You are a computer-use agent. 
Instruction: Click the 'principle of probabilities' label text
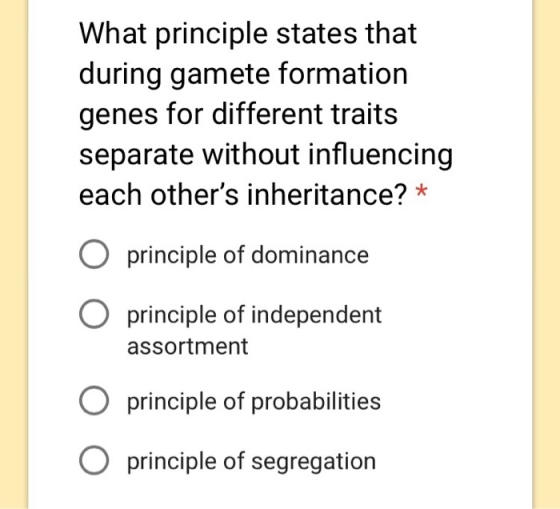click(x=254, y=402)
